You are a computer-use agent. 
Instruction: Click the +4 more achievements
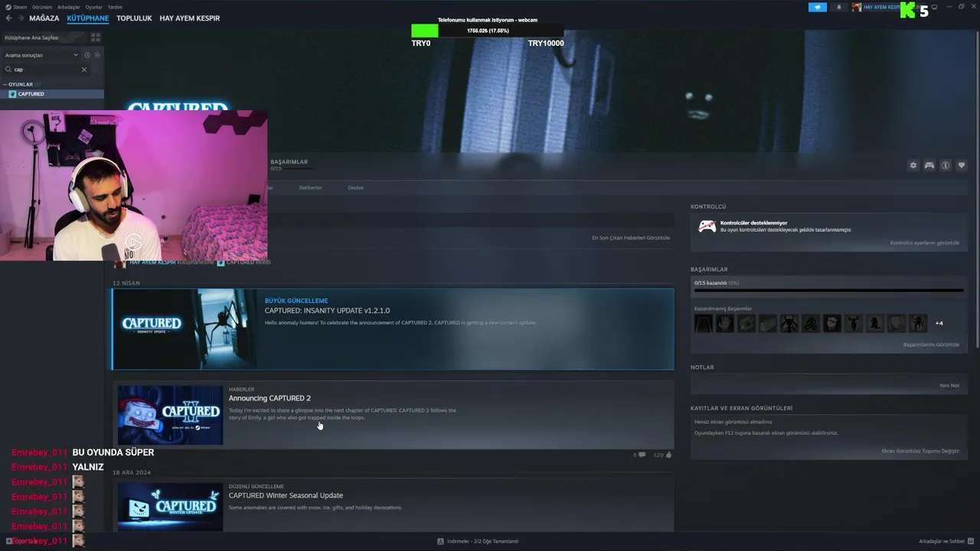tap(939, 323)
